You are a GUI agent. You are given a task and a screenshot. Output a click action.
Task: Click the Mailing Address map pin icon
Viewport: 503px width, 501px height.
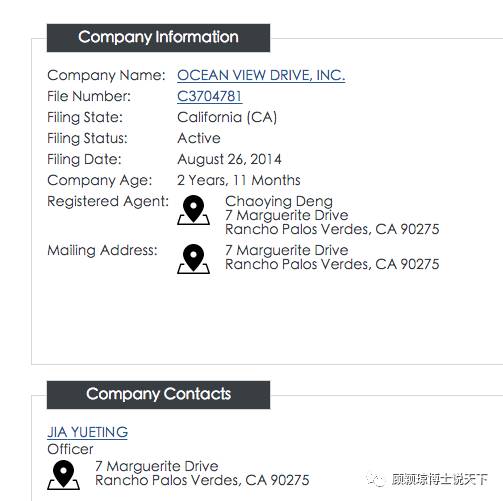tap(193, 259)
